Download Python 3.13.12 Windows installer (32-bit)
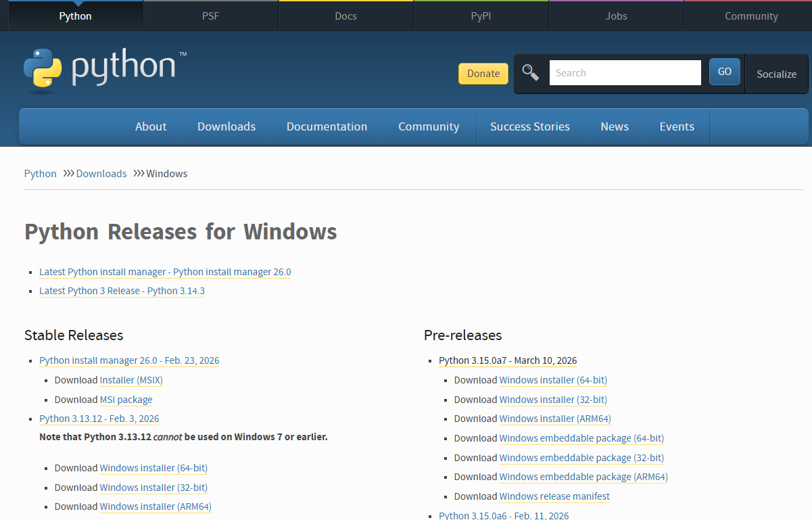 coord(153,488)
